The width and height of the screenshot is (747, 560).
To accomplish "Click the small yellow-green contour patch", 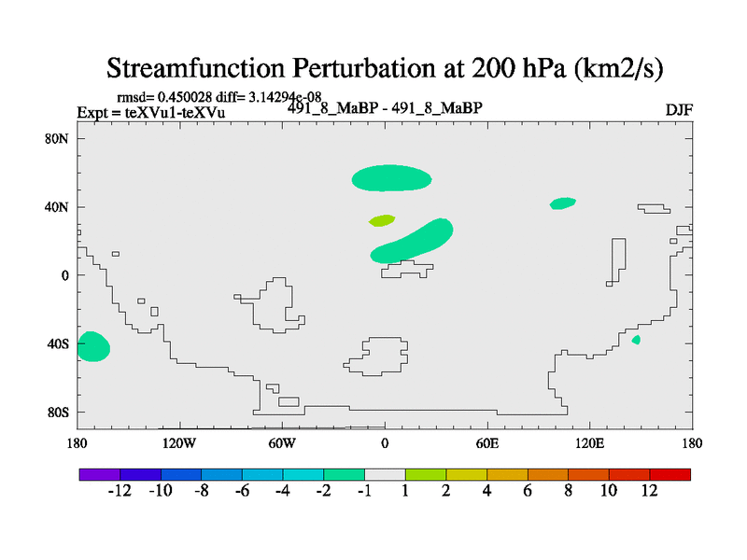I will pos(382,221).
